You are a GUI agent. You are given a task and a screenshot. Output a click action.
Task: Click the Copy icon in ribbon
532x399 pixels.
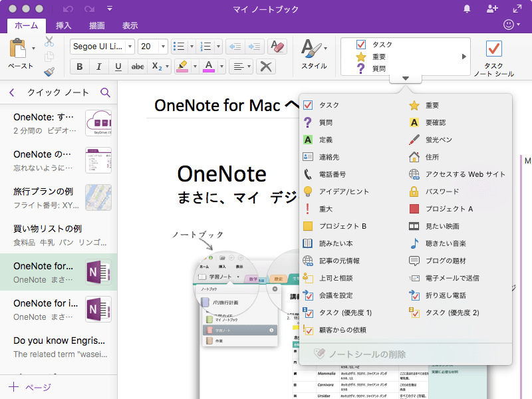point(49,57)
